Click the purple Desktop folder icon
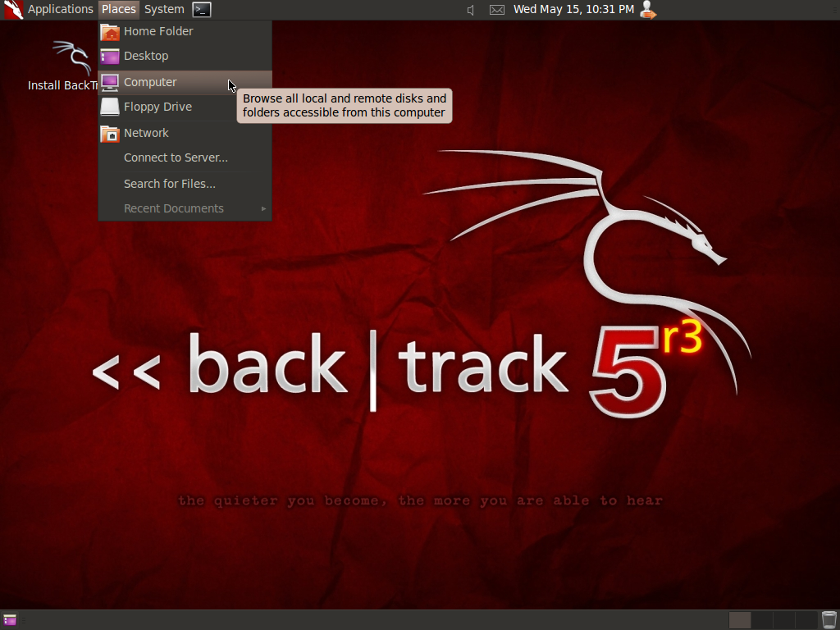Viewport: 840px width, 630px height. click(110, 57)
